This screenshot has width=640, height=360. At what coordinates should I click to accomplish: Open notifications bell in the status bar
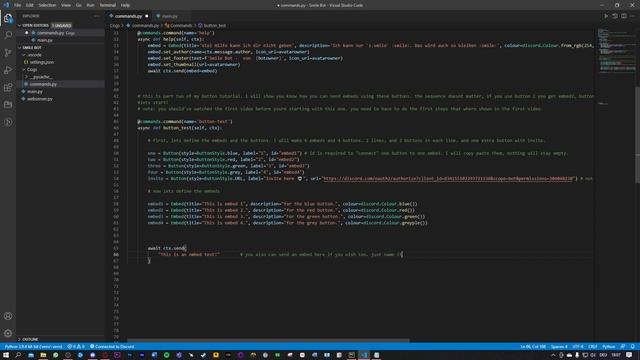click(x=632, y=347)
